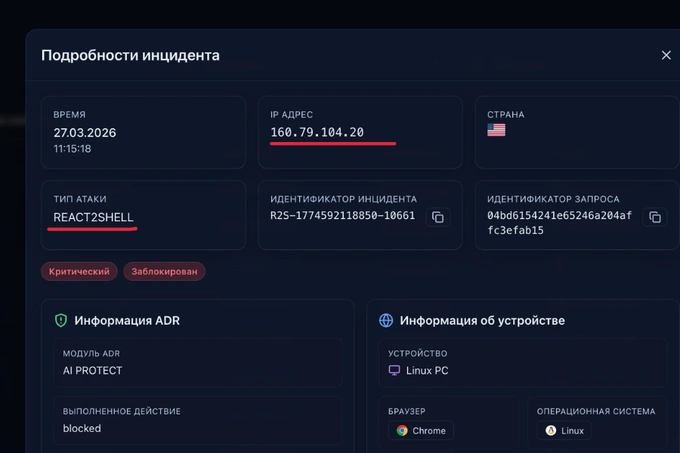Click the Linux PC monitor icon

[x=394, y=370]
